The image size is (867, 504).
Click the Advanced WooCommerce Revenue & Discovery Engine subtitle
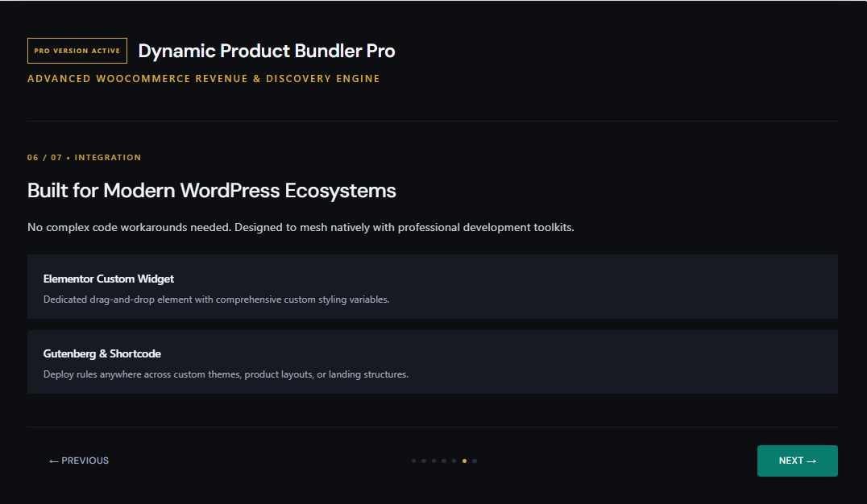point(204,78)
